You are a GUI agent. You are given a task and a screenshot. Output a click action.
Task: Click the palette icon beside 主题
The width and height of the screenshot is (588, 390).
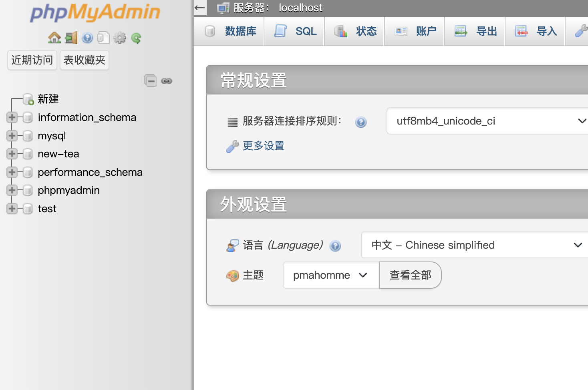pyautogui.click(x=233, y=275)
